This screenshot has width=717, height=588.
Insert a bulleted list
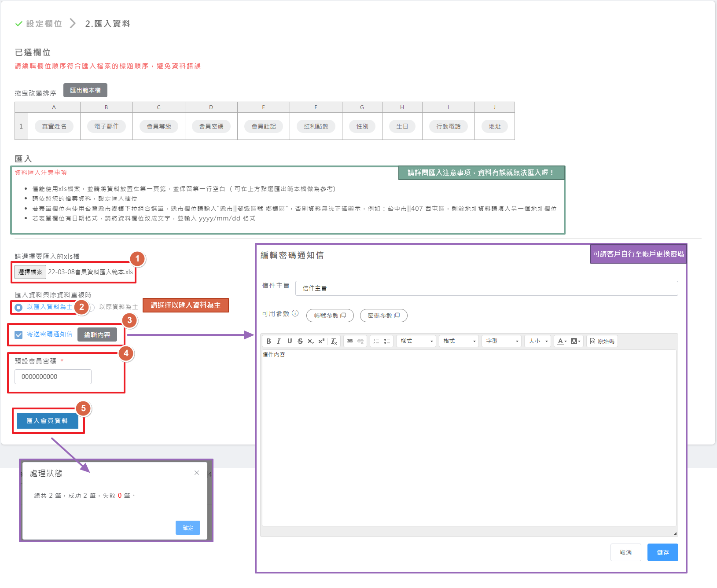(x=387, y=341)
